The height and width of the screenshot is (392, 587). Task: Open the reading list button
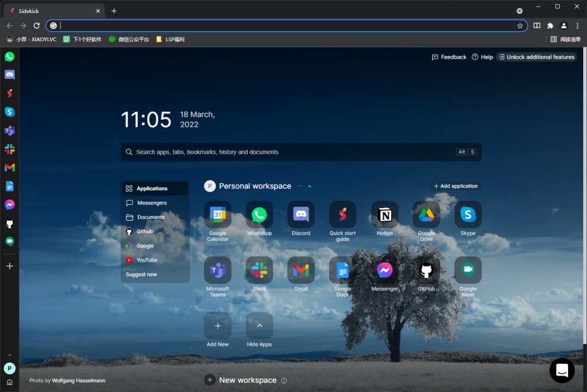566,39
